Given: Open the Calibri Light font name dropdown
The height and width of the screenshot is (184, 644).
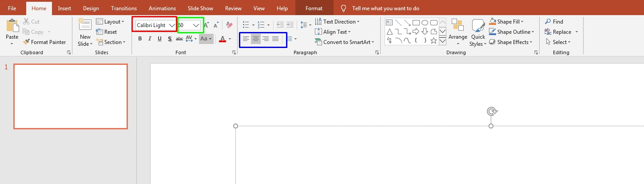Looking at the screenshot, I should 172,25.
